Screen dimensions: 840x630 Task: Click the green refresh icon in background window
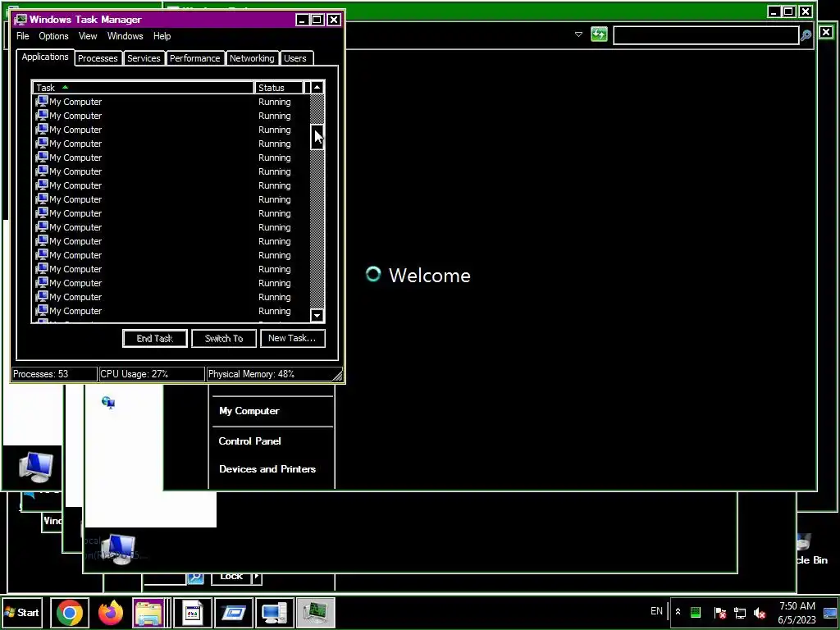coord(599,34)
